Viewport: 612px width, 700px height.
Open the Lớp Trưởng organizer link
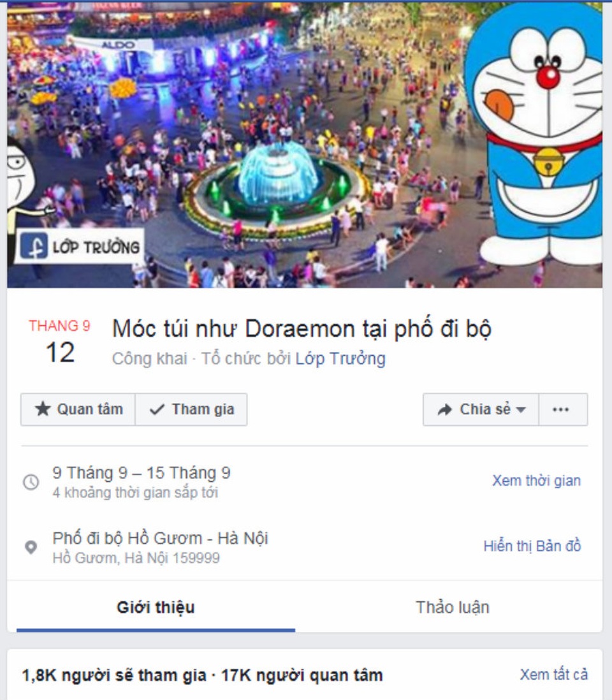(x=340, y=358)
